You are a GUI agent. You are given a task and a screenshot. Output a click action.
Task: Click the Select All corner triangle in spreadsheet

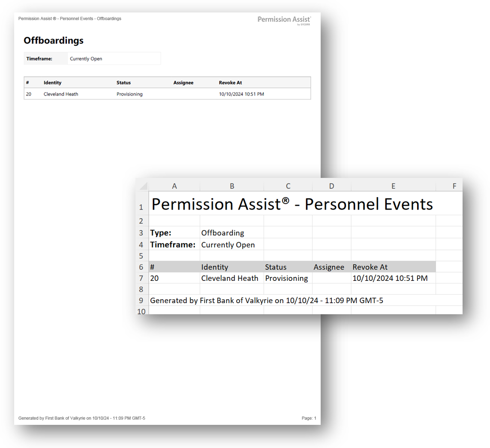143,186
